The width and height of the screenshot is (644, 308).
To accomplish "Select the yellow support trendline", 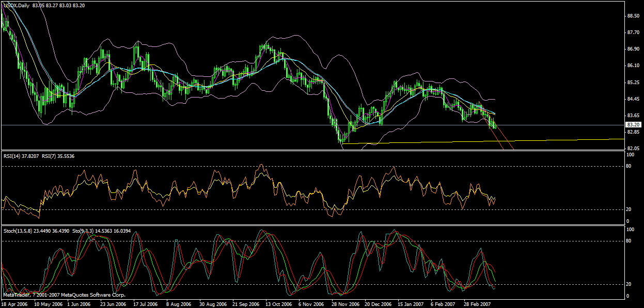I will point(465,141).
